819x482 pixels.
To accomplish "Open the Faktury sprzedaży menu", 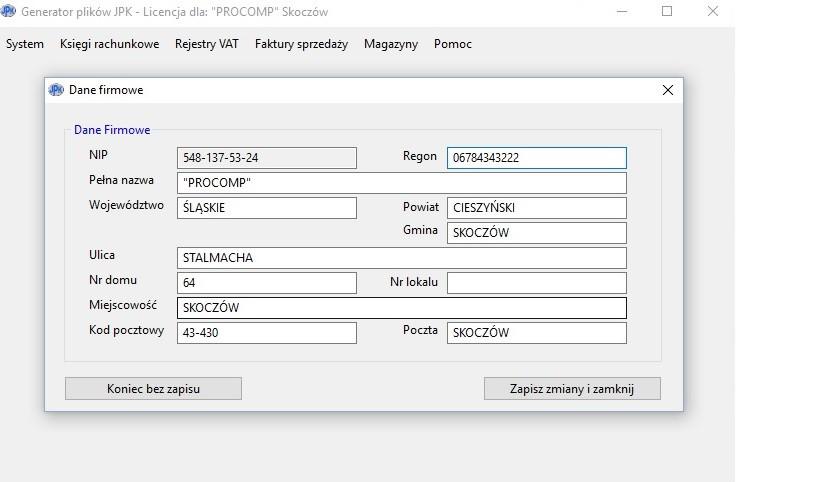I will 301,44.
